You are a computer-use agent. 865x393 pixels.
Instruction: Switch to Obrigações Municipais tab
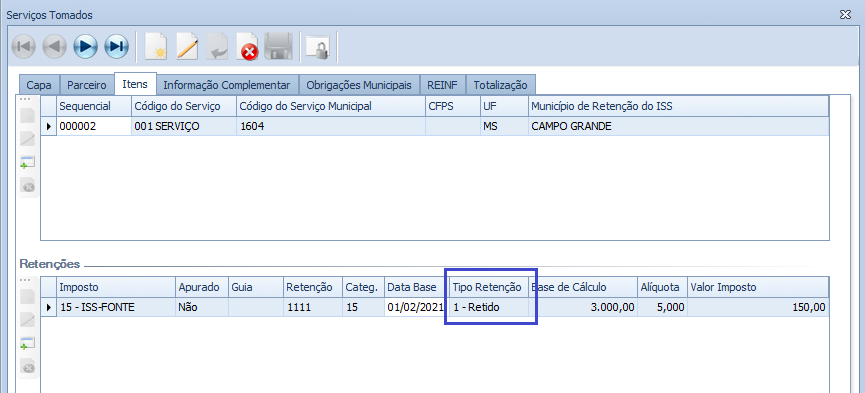359,85
